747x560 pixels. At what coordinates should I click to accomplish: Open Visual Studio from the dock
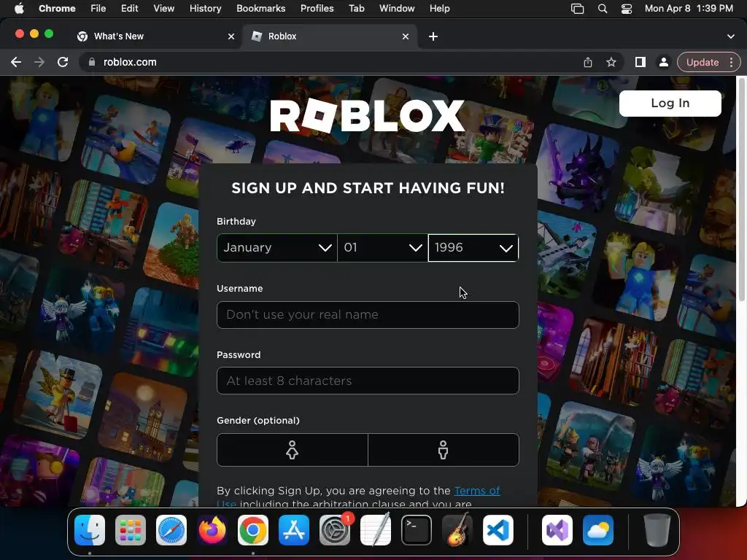[557, 530]
